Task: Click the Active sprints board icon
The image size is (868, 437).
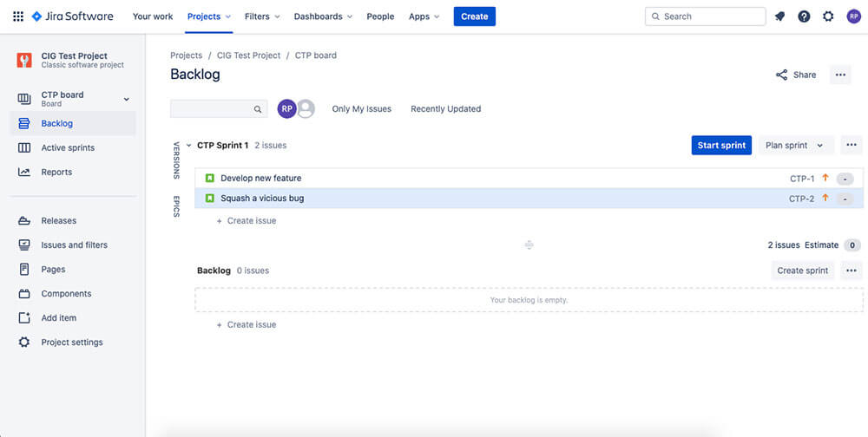Action: (x=24, y=147)
